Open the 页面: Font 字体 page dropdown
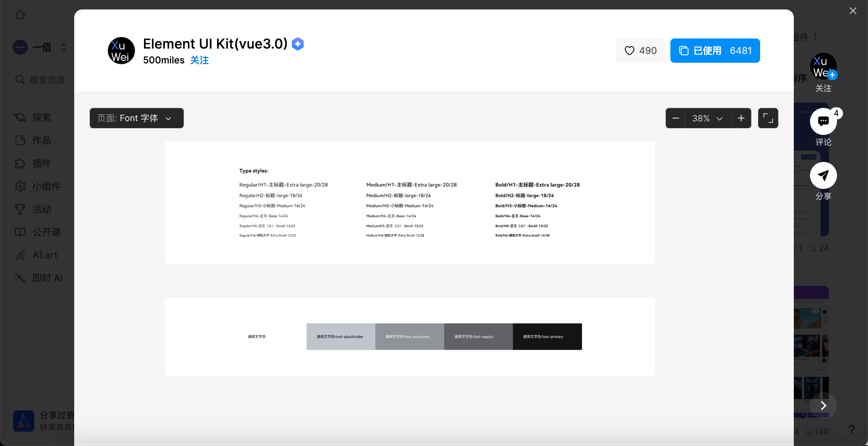The image size is (868, 446). tap(137, 118)
